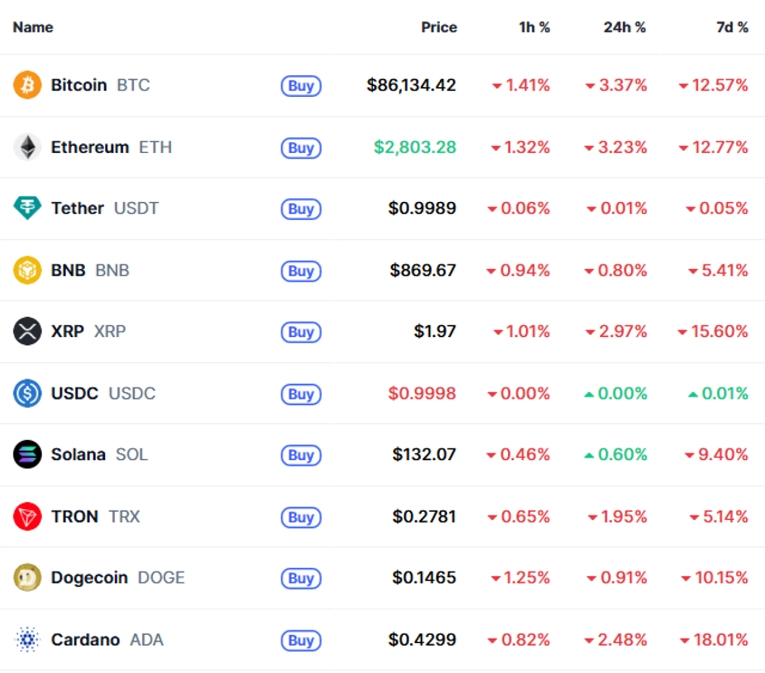
Task: Open the XRP name link
Action: (x=67, y=331)
